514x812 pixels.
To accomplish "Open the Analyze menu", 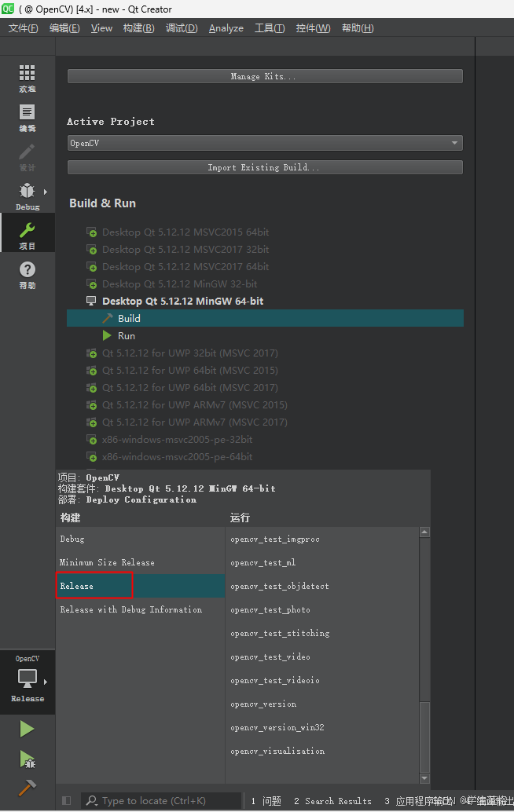I will 226,28.
